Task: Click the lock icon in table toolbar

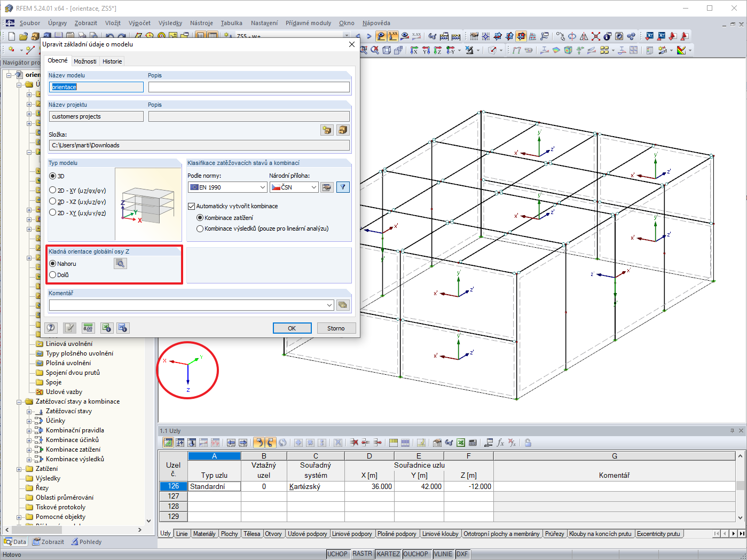Action: (528, 443)
